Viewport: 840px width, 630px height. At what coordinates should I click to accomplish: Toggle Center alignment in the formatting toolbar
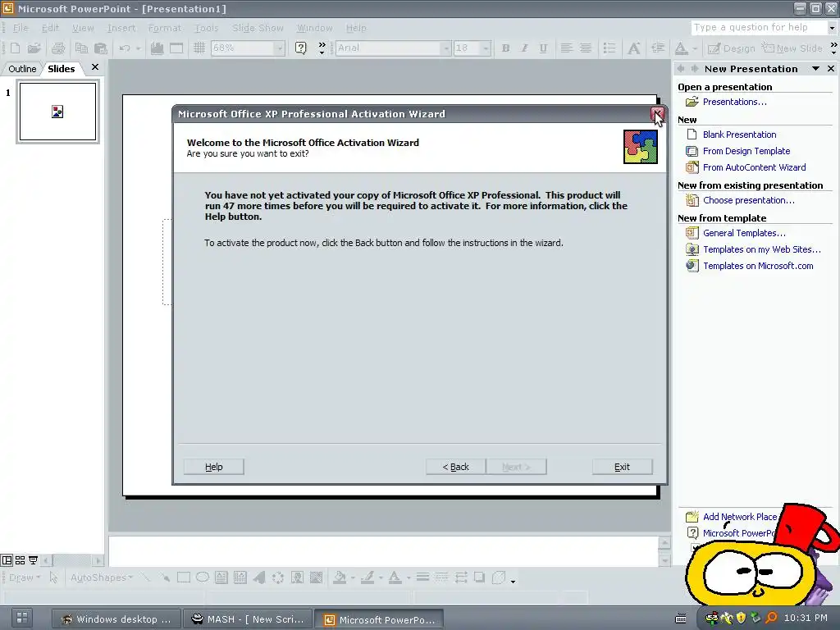click(586, 48)
